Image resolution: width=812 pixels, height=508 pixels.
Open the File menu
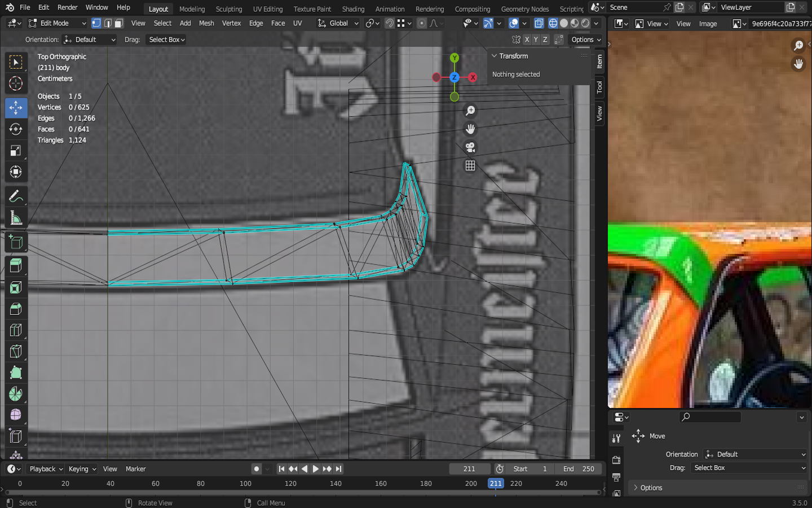click(x=25, y=7)
